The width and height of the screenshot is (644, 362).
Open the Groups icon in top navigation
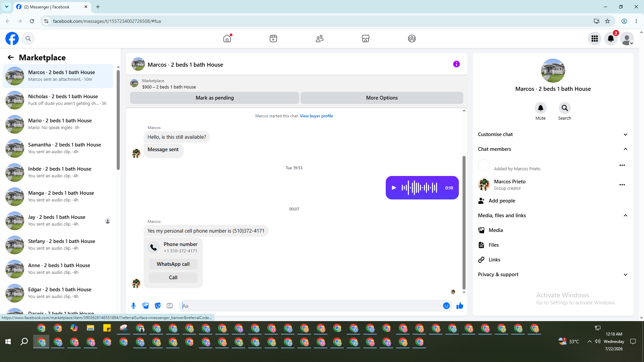(x=412, y=39)
